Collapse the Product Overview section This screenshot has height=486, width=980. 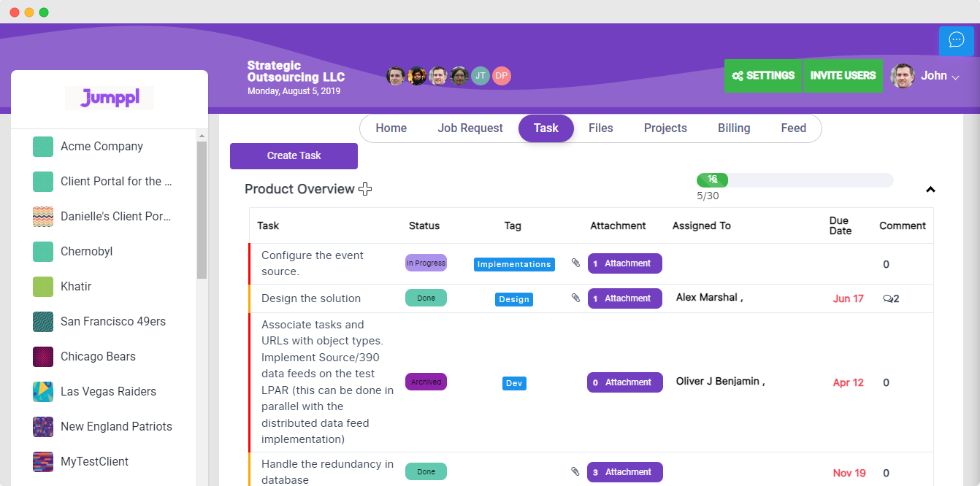930,189
